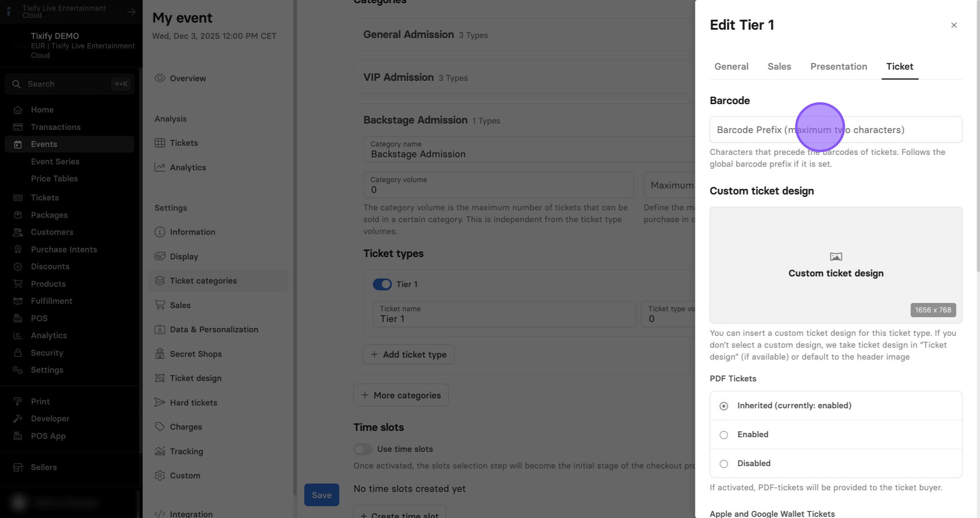980x518 pixels.
Task: Open Ticket design settings link
Action: pos(196,378)
